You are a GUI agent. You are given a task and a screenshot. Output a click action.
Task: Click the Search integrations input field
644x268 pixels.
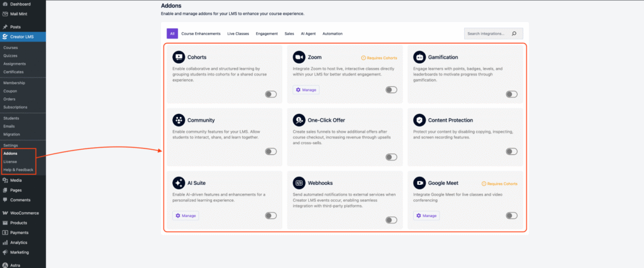494,34
